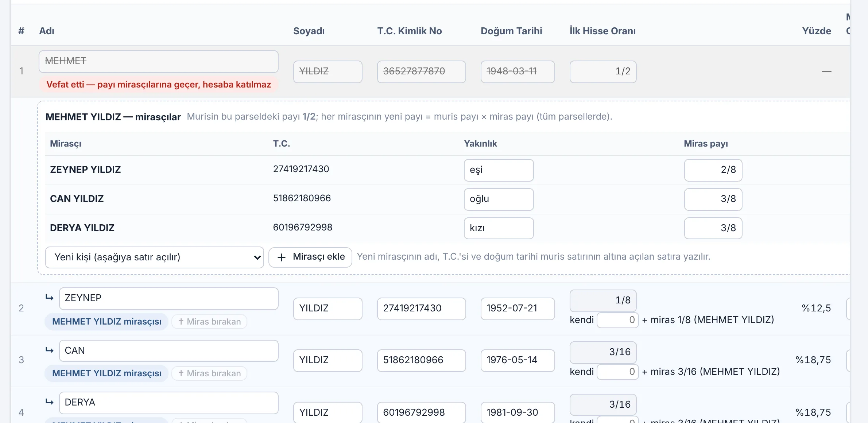Image resolution: width=868 pixels, height=423 pixels.
Task: Add Miras bırakan for ZEYNEP row
Action: [209, 322]
